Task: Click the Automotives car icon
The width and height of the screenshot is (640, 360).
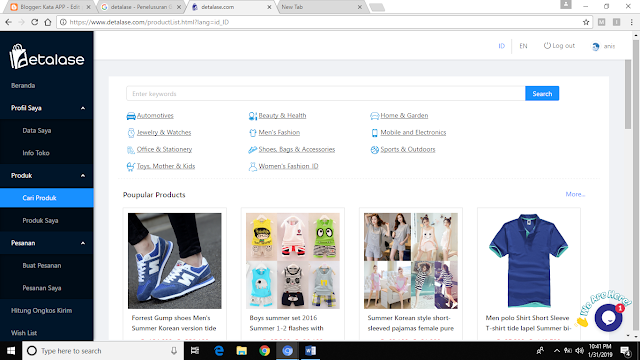Action: [x=131, y=116]
